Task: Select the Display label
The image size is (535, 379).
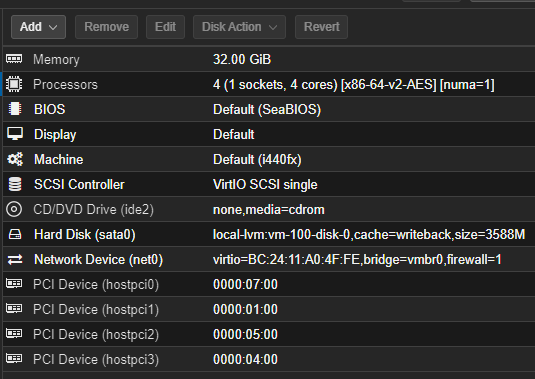Action: (x=55, y=135)
